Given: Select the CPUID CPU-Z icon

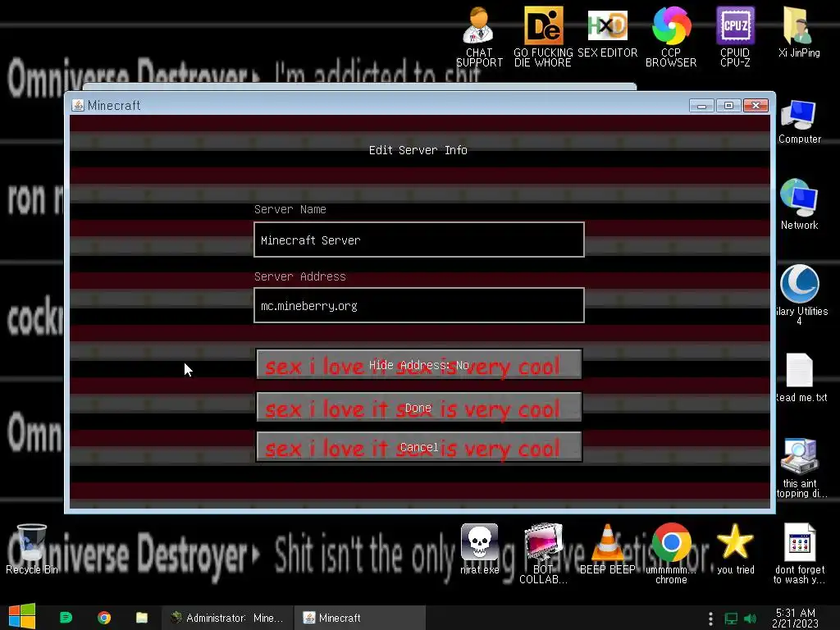Looking at the screenshot, I should point(735,36).
